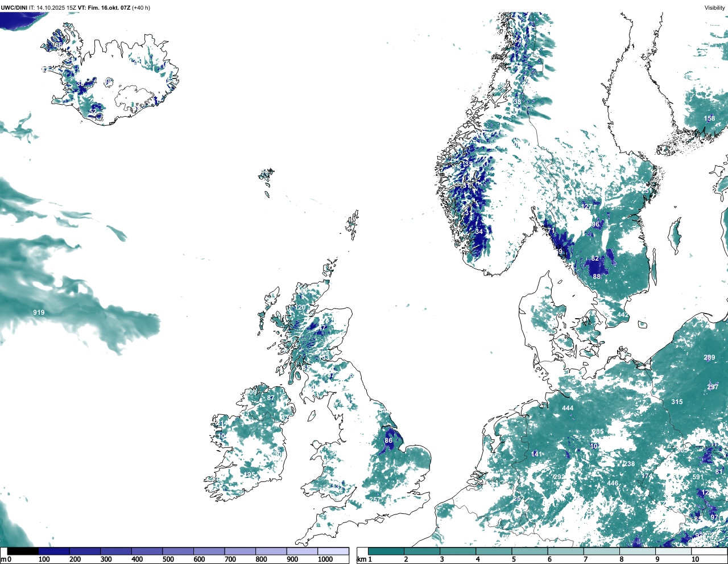Click the 285 visibility value
This screenshot has height=564, width=728.
click(x=598, y=432)
